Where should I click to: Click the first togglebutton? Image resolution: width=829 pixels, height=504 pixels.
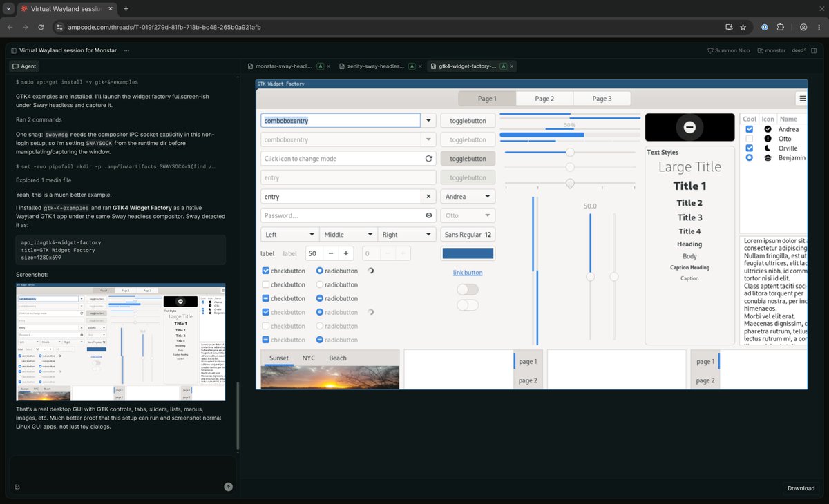click(468, 120)
